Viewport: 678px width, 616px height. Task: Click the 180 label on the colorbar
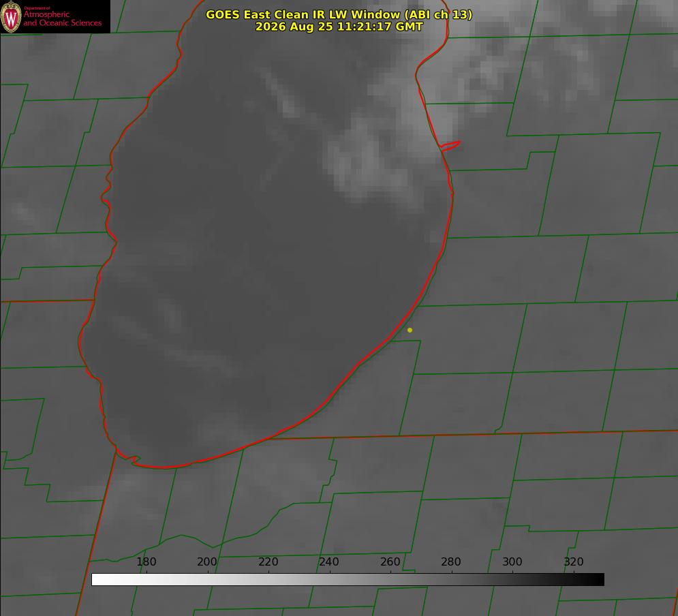coord(146,561)
